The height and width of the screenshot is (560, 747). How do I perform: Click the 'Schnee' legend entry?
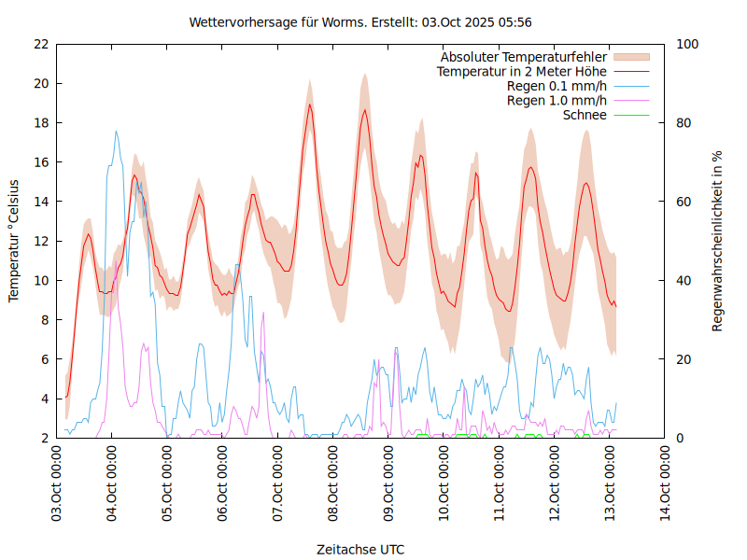[585, 115]
